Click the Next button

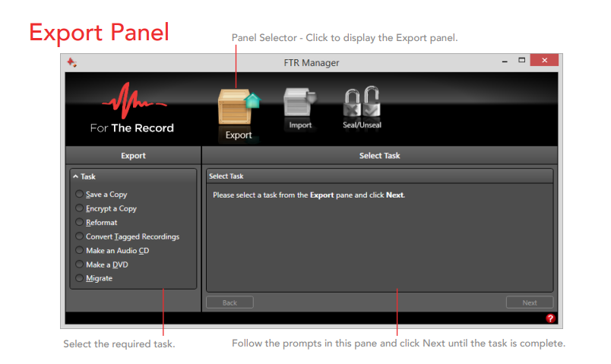(x=530, y=302)
